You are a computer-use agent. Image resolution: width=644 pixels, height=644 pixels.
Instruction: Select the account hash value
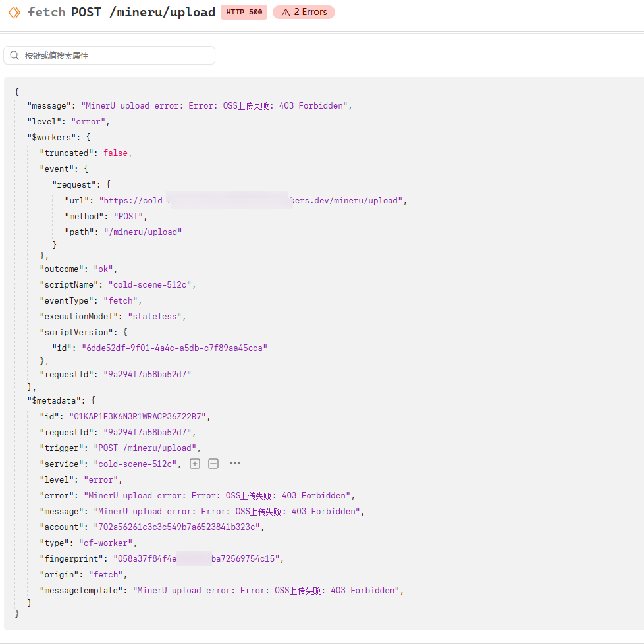[176, 527]
